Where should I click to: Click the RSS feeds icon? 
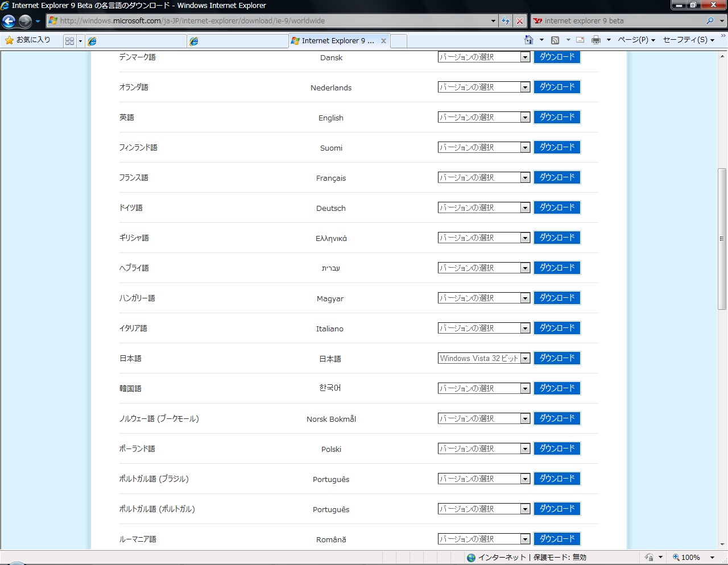tap(555, 40)
